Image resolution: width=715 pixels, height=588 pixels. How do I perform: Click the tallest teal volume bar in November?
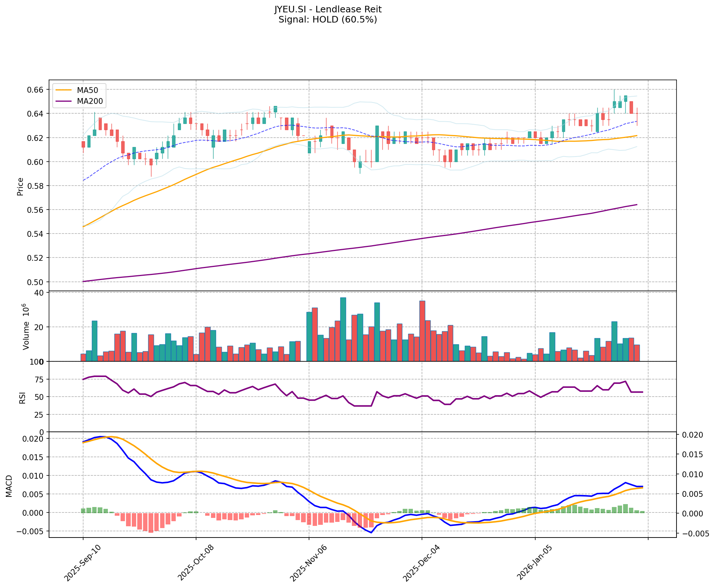pyautogui.click(x=343, y=329)
